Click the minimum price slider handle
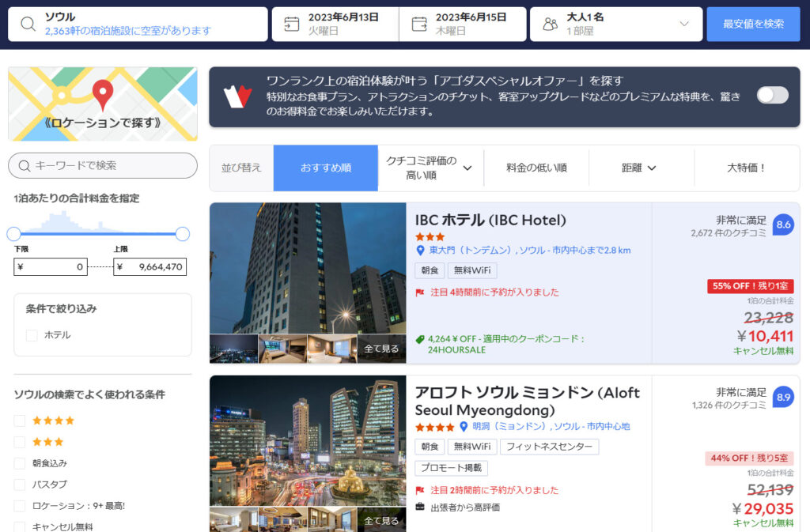The width and height of the screenshot is (810, 532). pyautogui.click(x=14, y=234)
